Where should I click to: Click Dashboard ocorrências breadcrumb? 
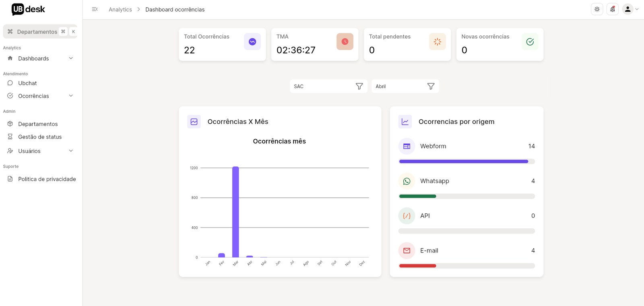click(175, 9)
